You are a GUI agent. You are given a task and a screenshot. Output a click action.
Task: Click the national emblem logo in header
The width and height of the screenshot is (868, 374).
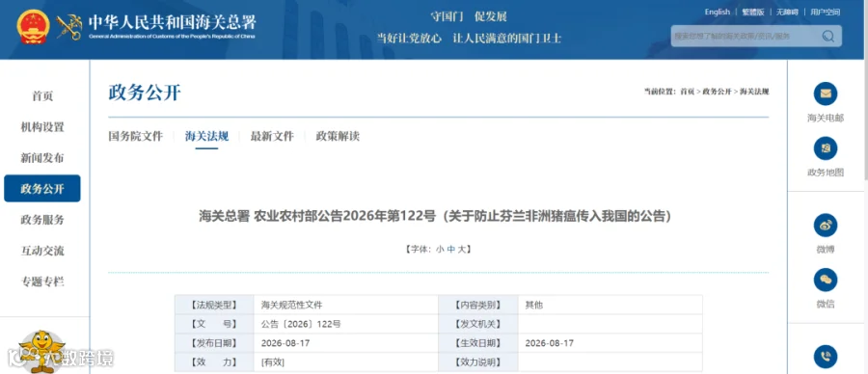(33, 27)
